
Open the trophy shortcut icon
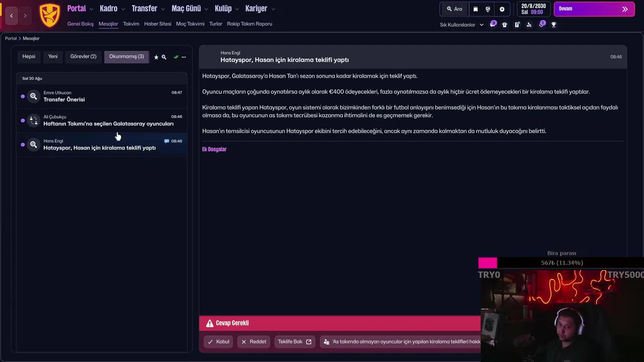click(553, 25)
